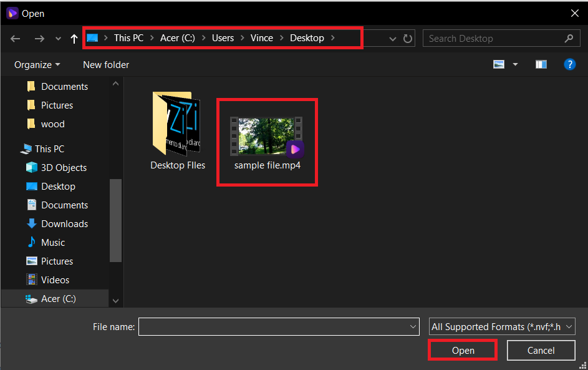
Task: Refresh the Desktop folder contents
Action: [408, 38]
